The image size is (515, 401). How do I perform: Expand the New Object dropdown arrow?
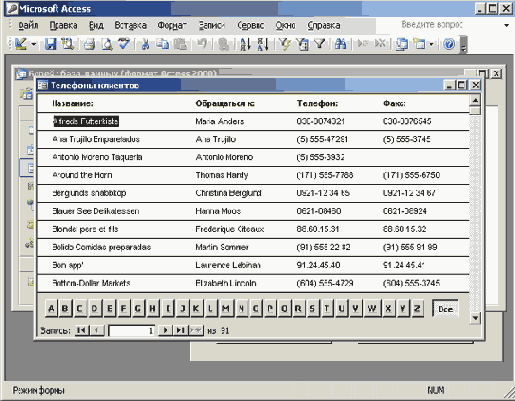pyautogui.click(x=431, y=44)
